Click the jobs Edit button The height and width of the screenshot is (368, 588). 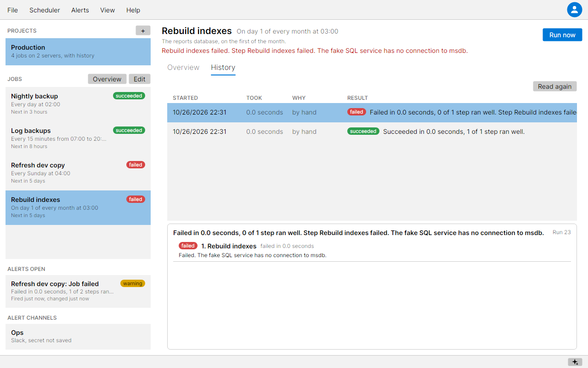tap(140, 79)
